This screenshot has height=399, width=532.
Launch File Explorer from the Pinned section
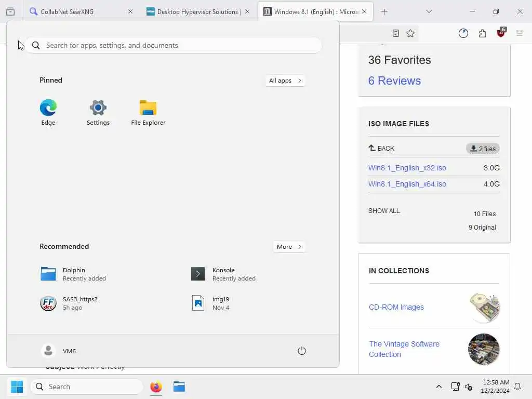[148, 112]
